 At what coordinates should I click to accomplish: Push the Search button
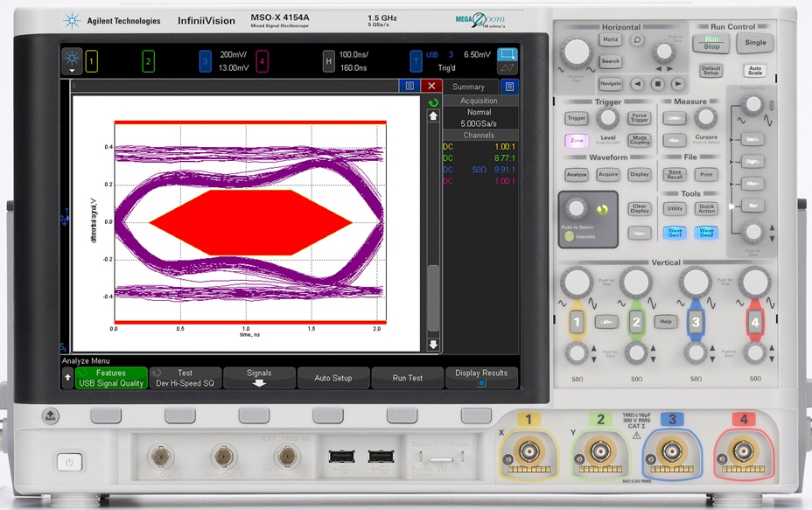tap(611, 61)
